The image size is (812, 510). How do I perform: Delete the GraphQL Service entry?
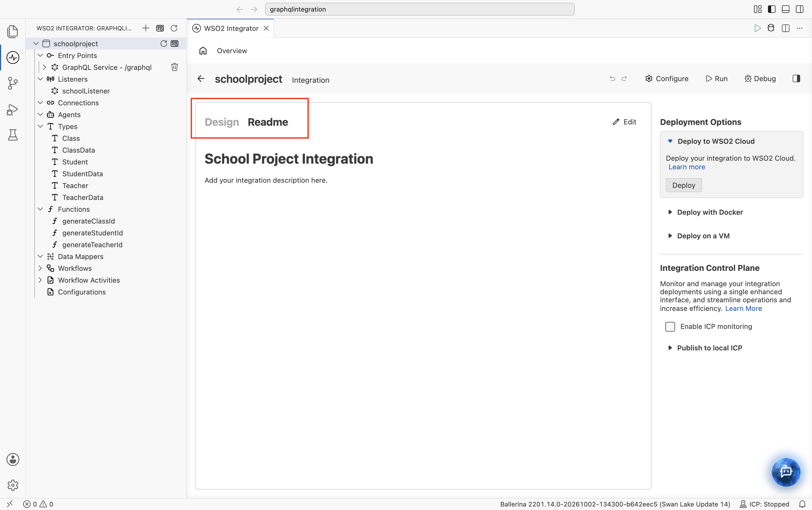coord(174,67)
